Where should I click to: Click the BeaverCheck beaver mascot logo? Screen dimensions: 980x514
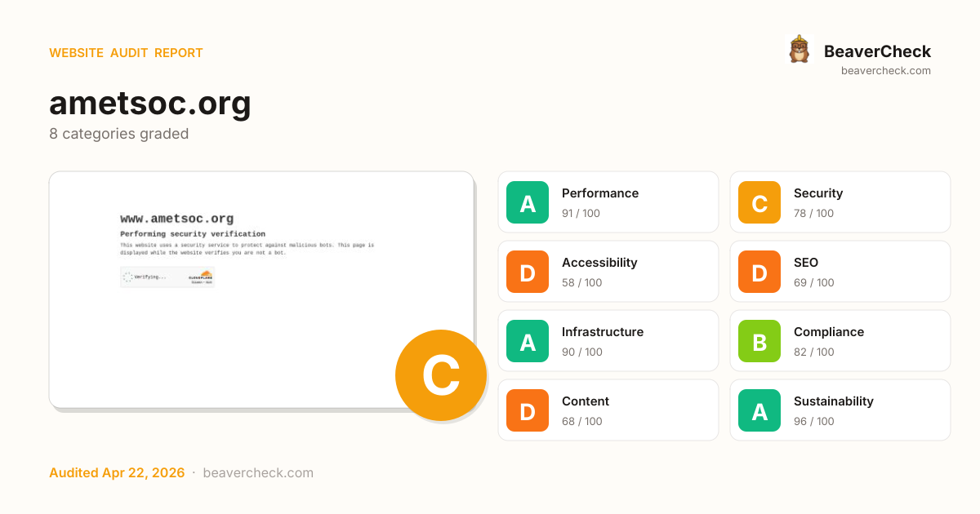(x=799, y=50)
